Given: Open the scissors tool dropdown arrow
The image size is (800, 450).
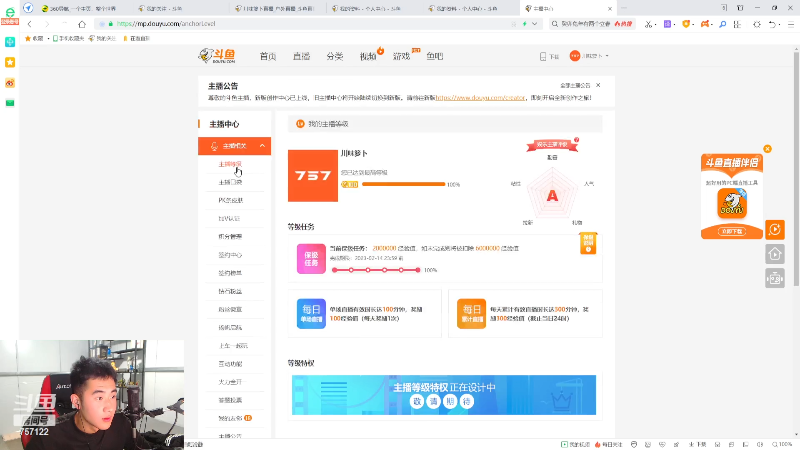Looking at the screenshot, I should click(656, 24).
